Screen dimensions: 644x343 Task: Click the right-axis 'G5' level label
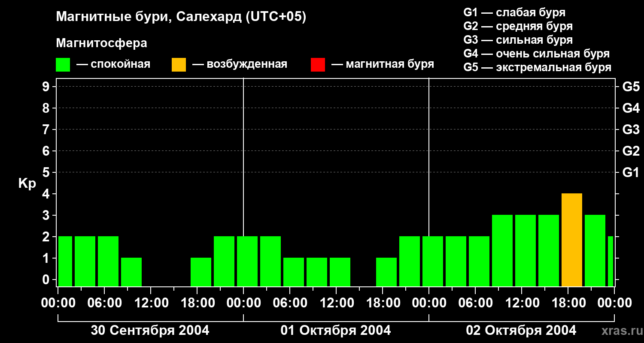point(631,87)
